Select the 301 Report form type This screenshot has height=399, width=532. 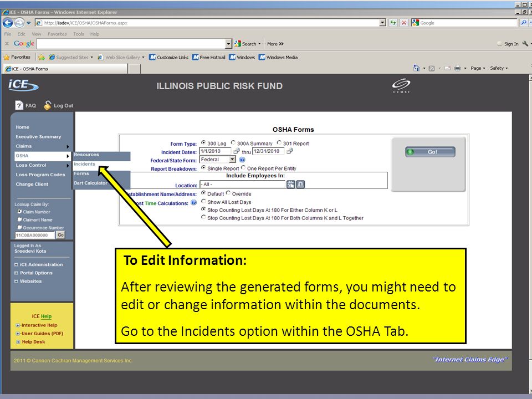[x=279, y=142]
